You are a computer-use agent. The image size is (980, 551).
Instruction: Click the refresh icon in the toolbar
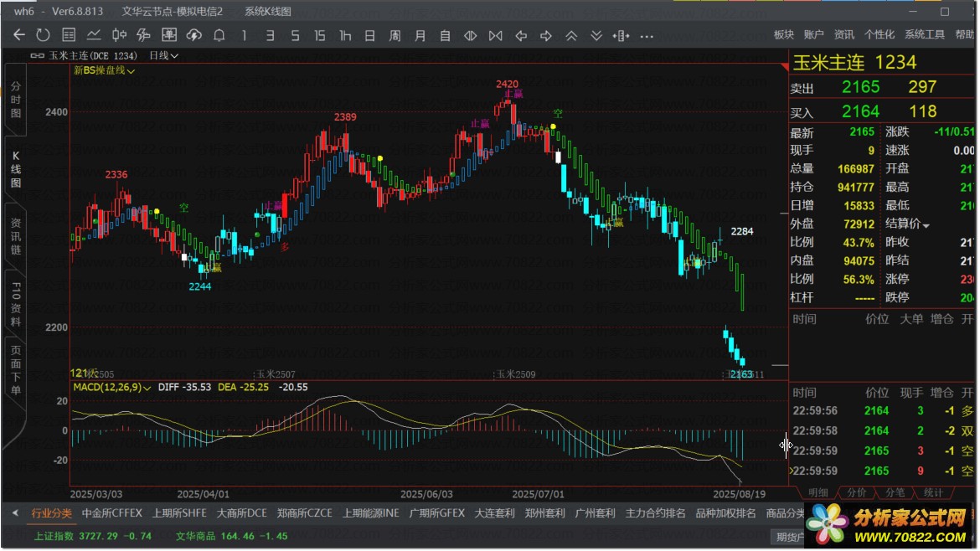[43, 35]
